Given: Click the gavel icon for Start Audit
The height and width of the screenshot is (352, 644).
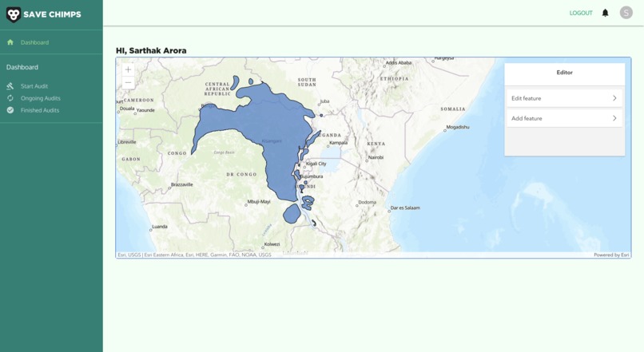Looking at the screenshot, I should click(10, 86).
